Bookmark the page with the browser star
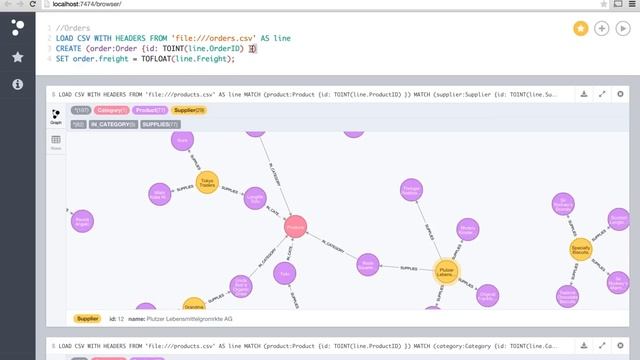Image resolution: width=640 pixels, height=360 pixels. [x=603, y=4]
